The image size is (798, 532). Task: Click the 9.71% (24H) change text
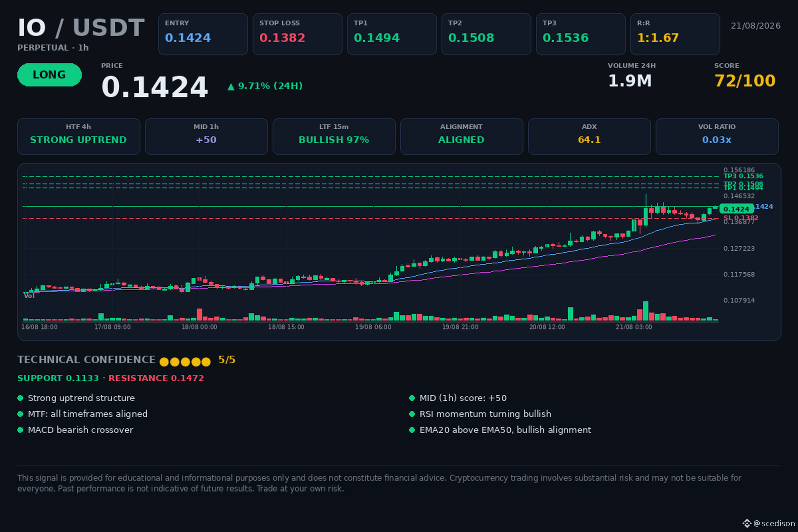(270, 86)
